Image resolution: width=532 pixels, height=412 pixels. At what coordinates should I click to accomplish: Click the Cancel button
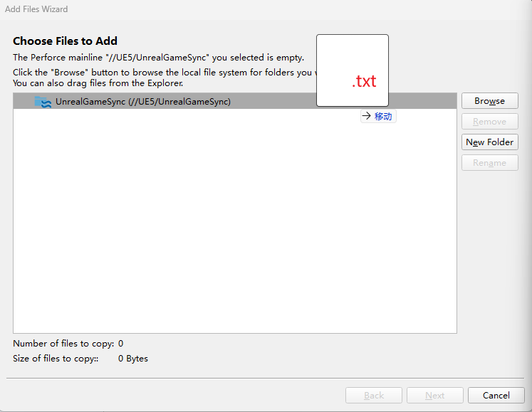496,396
